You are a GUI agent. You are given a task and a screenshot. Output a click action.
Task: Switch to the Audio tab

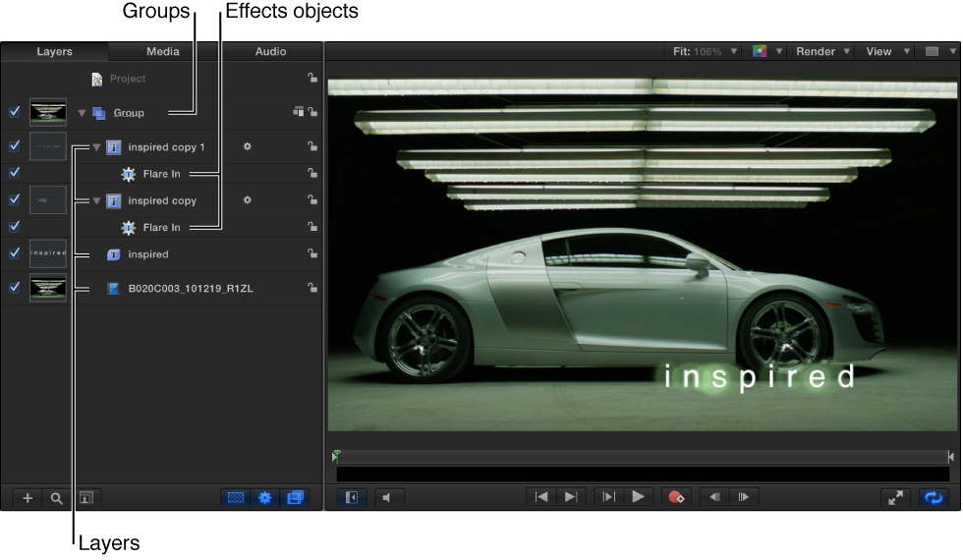[270, 52]
